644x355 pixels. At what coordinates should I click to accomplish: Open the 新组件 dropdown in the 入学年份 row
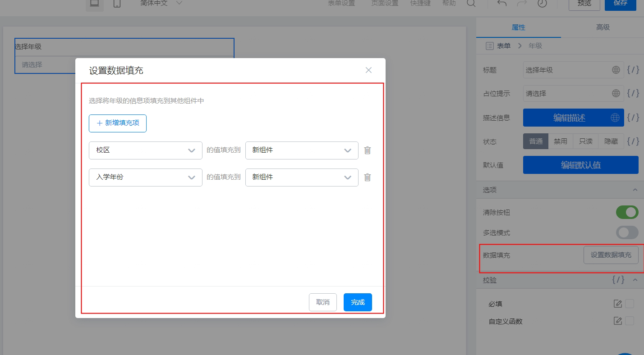302,177
